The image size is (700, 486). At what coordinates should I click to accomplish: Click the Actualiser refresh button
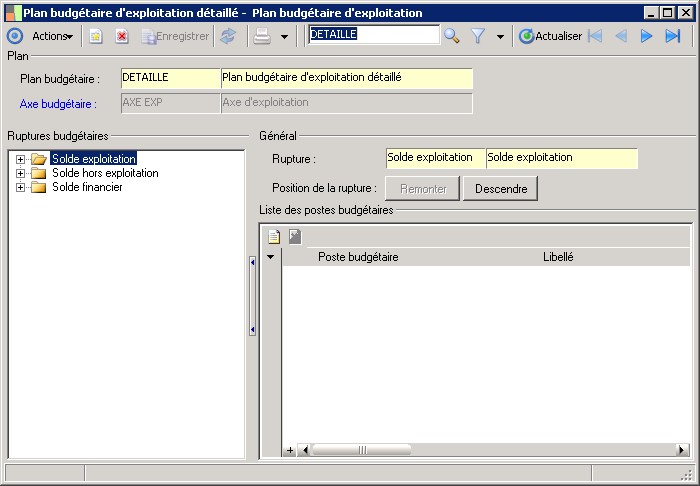pos(550,36)
